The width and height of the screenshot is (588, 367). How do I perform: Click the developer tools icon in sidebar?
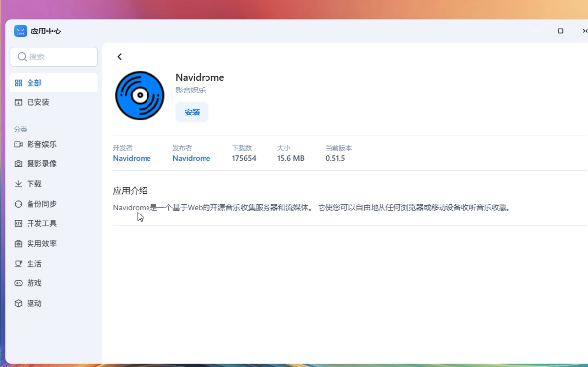(x=18, y=223)
